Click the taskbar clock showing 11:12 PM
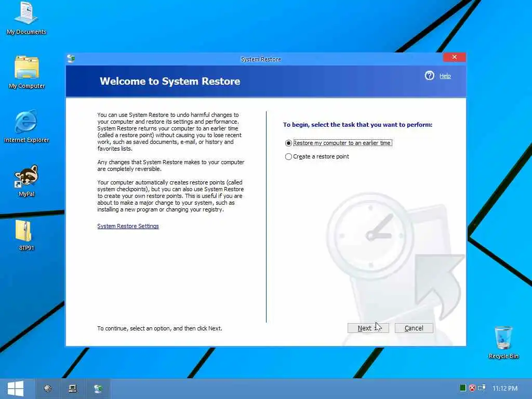The width and height of the screenshot is (532, 399). (505, 388)
